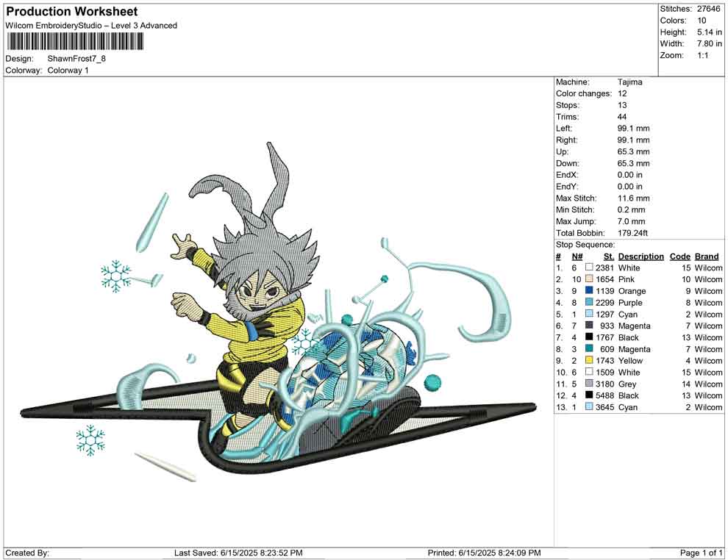Click the teal Magenta swatch with 609 stitches
The width and height of the screenshot is (728, 560).
(589, 348)
